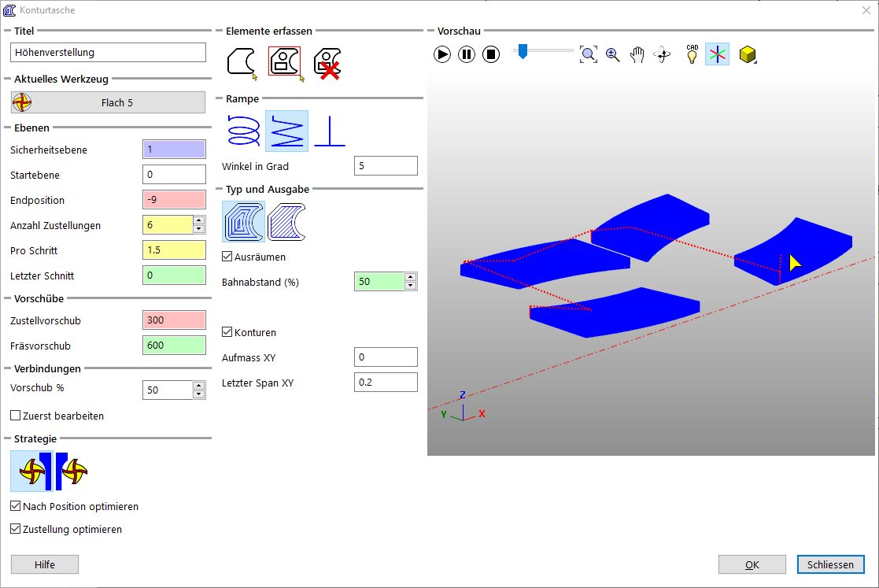Click the yellow solid cube view icon
This screenshot has width=879, height=588.
(747, 54)
